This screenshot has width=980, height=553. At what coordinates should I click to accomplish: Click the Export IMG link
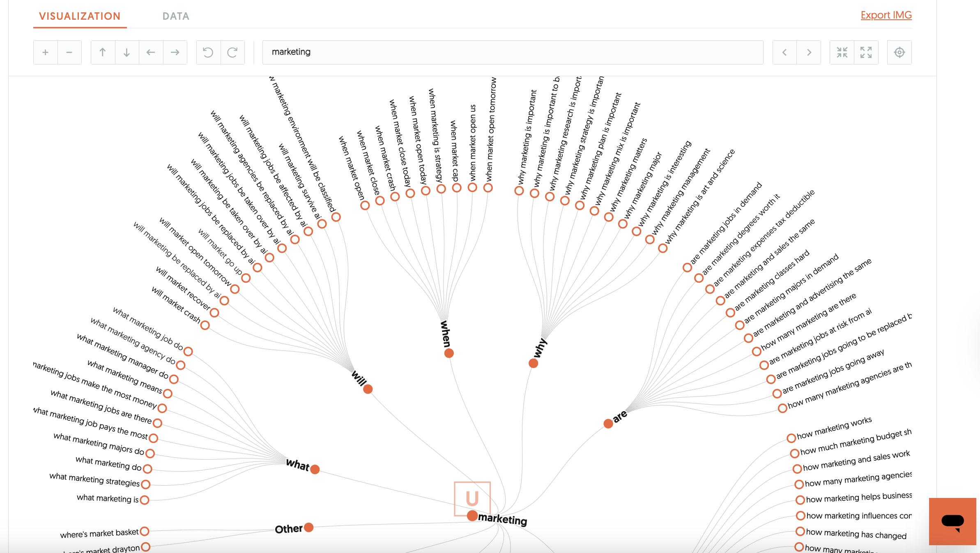click(x=886, y=15)
